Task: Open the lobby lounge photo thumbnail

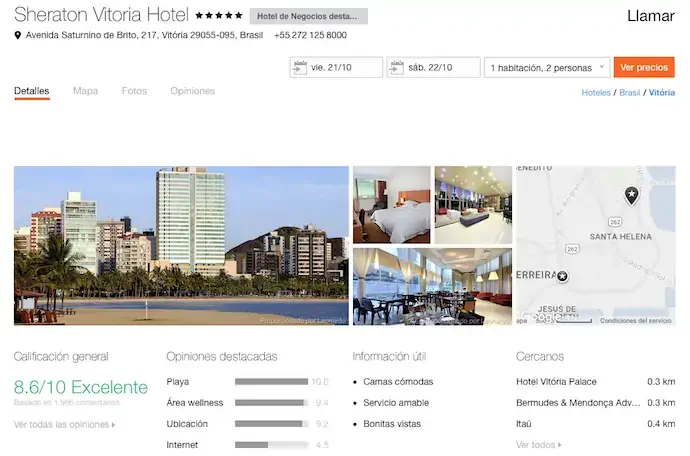Action: [x=473, y=205]
